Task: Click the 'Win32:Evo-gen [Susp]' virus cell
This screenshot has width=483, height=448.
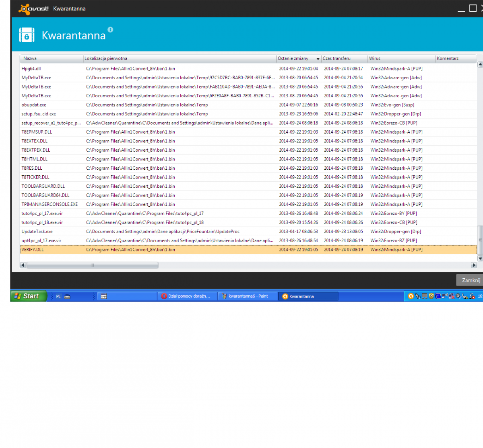Action: 392,105
